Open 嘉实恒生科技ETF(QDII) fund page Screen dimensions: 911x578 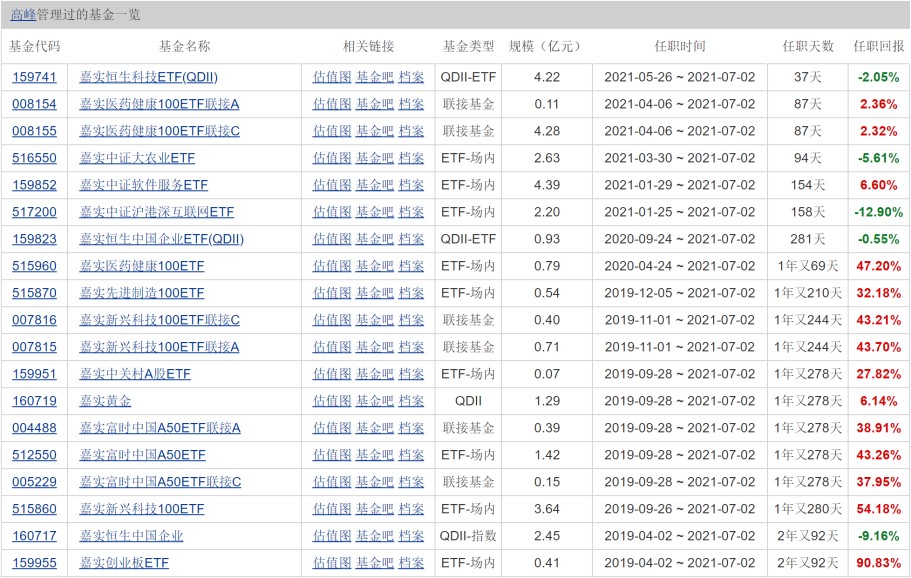(x=150, y=77)
